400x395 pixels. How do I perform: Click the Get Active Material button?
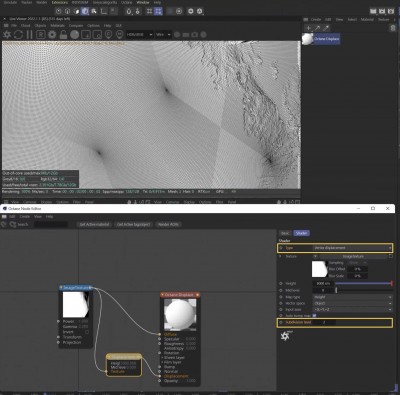(x=94, y=225)
